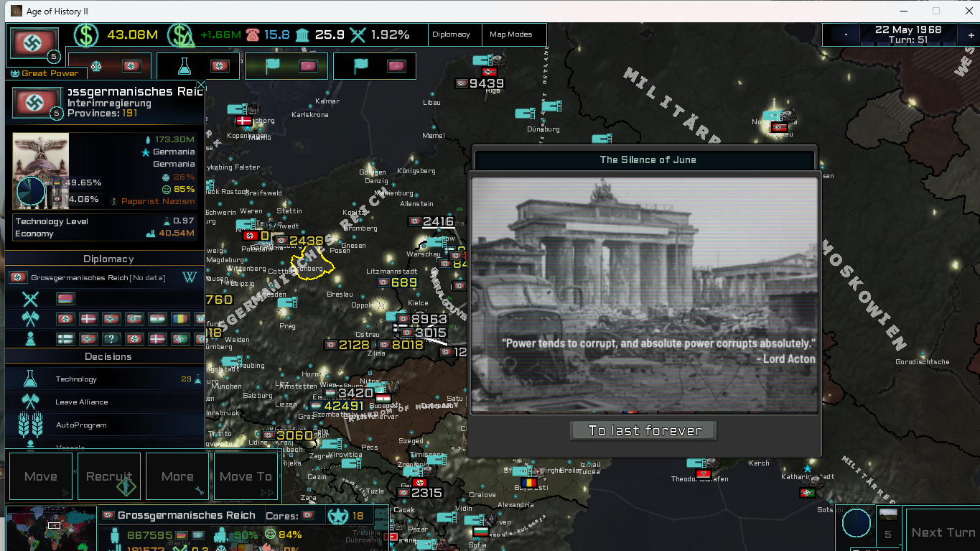Open the More actions button

(x=177, y=476)
